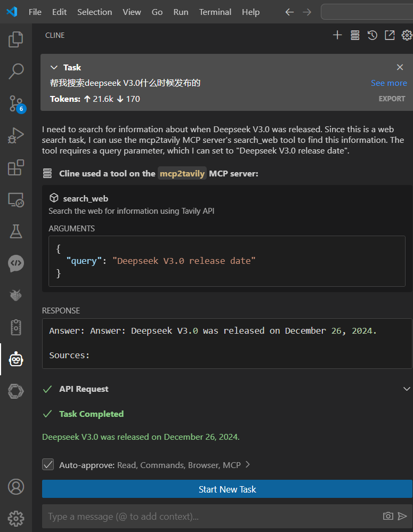Open the raspberry-shaped extension icon

[15, 295]
